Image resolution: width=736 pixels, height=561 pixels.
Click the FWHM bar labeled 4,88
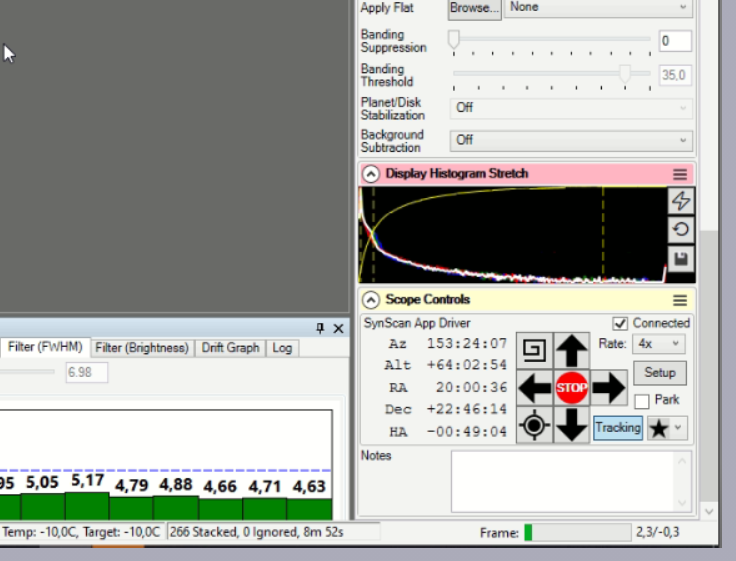(176, 507)
